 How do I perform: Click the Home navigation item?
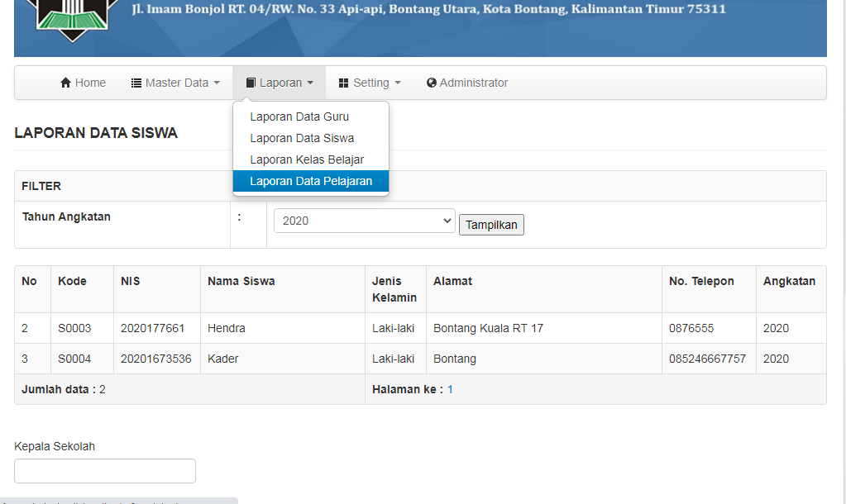pyautogui.click(x=83, y=83)
